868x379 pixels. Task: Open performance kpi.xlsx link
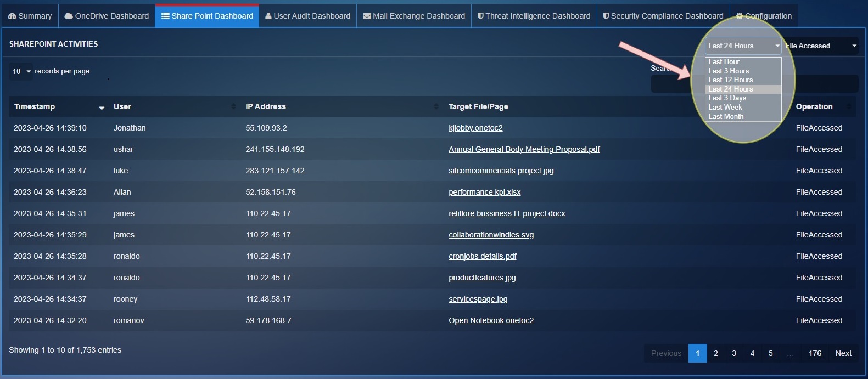coord(485,192)
